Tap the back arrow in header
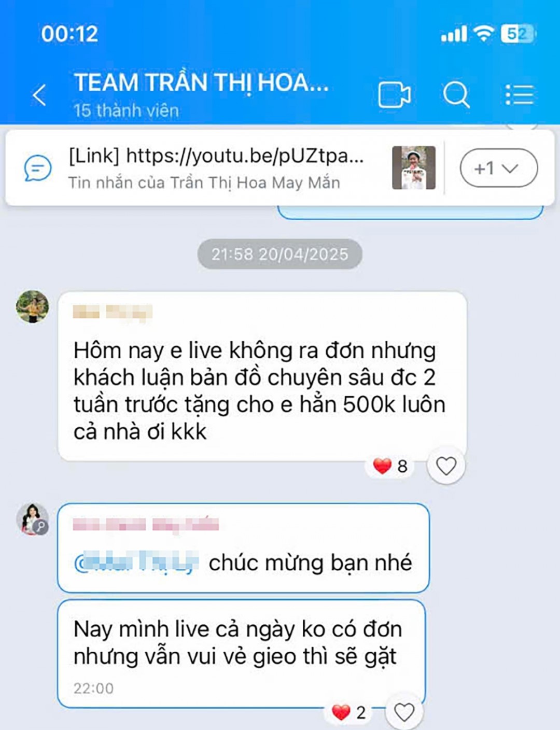Viewport: 560px width, 730px height. [39, 95]
